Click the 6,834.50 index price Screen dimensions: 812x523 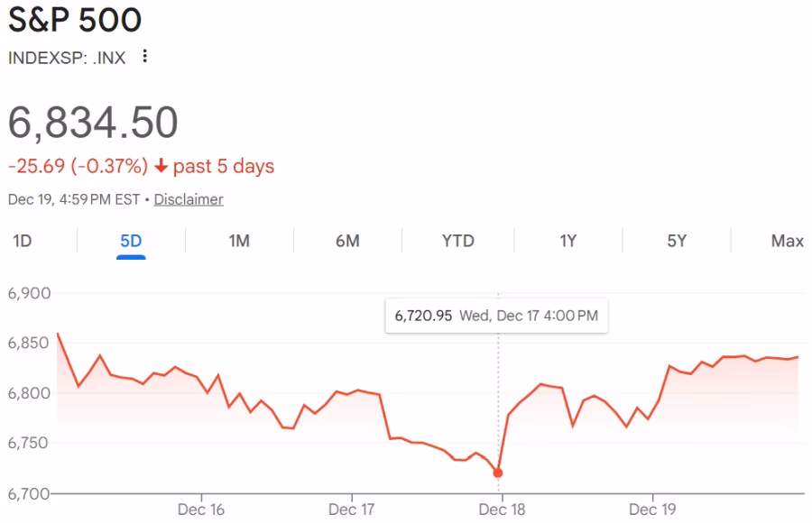pos(93,123)
